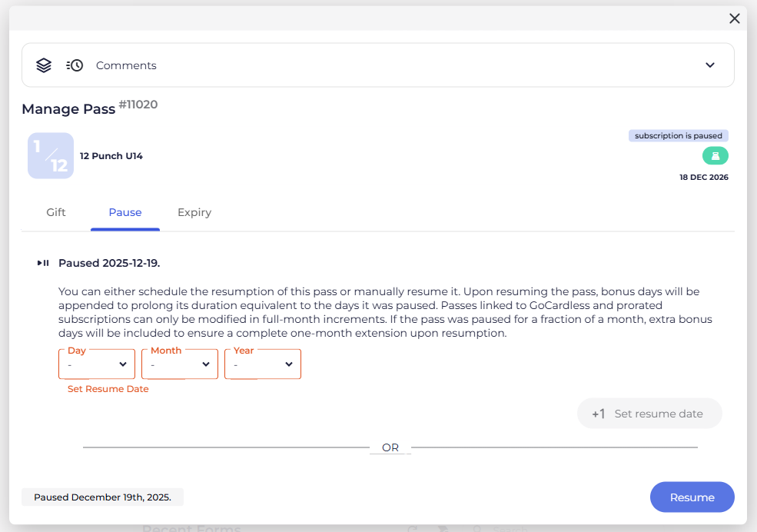757x532 pixels.
Task: Click the Paused December 19th, 2025 tag
Action: point(102,497)
